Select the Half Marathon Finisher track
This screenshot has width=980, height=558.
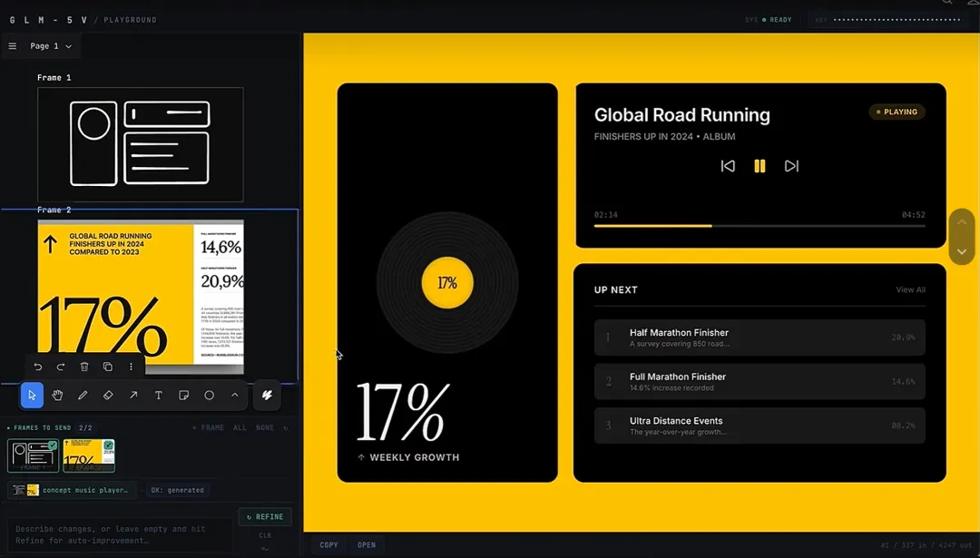(x=759, y=338)
